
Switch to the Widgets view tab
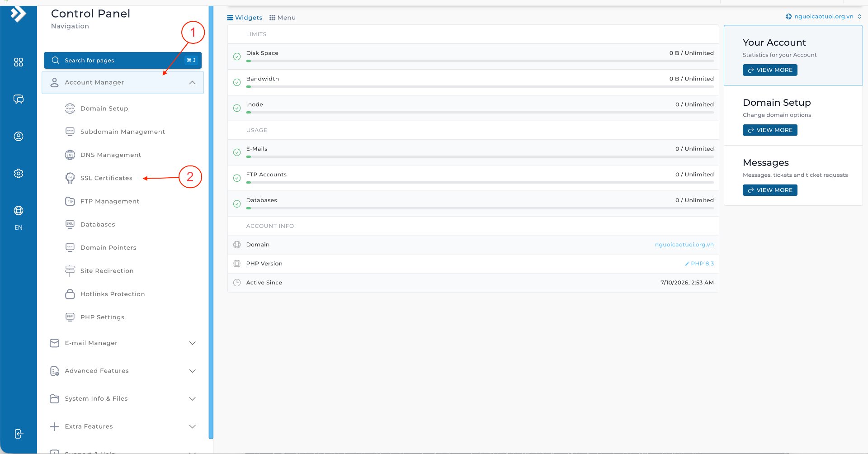pyautogui.click(x=245, y=18)
